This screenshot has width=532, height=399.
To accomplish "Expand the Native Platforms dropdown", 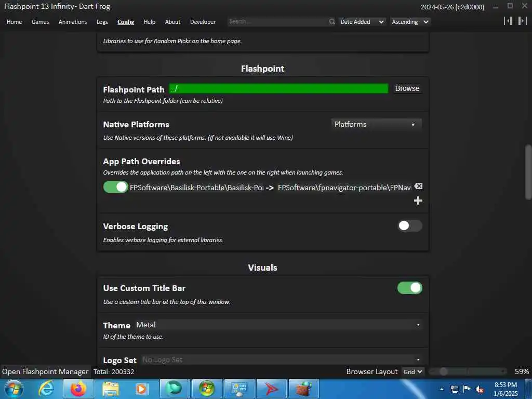I will 377,124.
